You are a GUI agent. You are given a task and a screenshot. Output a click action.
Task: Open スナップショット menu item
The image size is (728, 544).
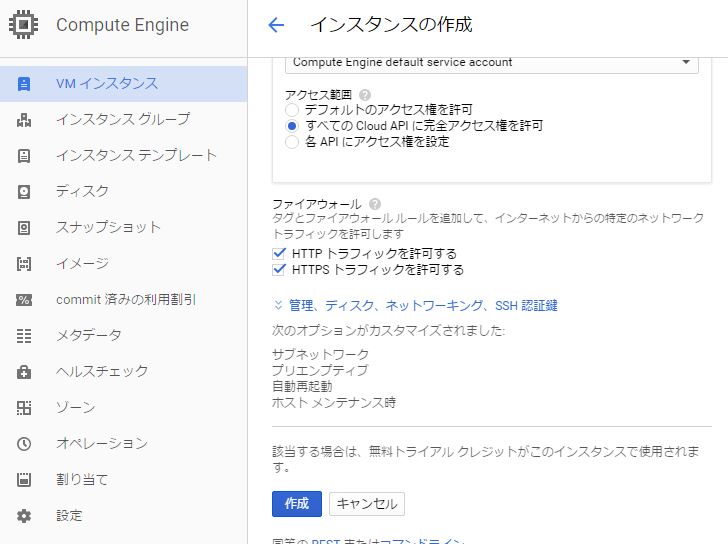coord(124,228)
